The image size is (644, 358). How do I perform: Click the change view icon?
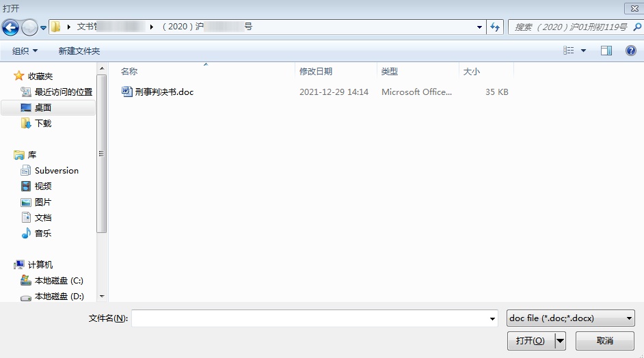pos(569,51)
